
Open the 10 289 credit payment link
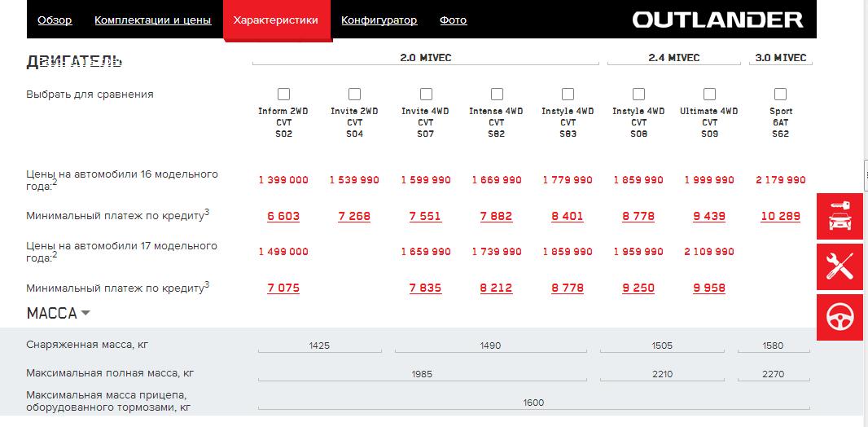click(x=780, y=216)
